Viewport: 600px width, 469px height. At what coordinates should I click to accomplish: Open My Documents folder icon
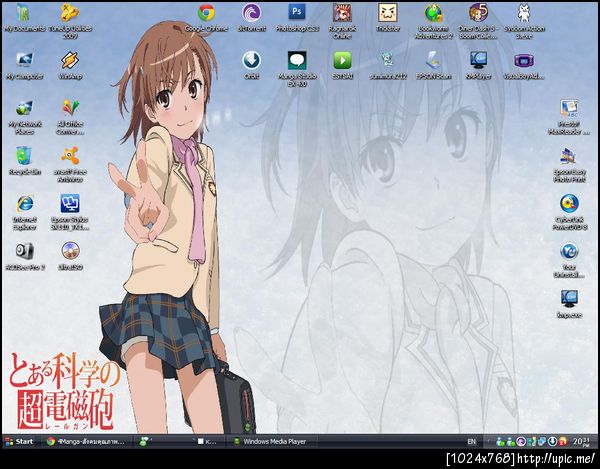point(24,18)
